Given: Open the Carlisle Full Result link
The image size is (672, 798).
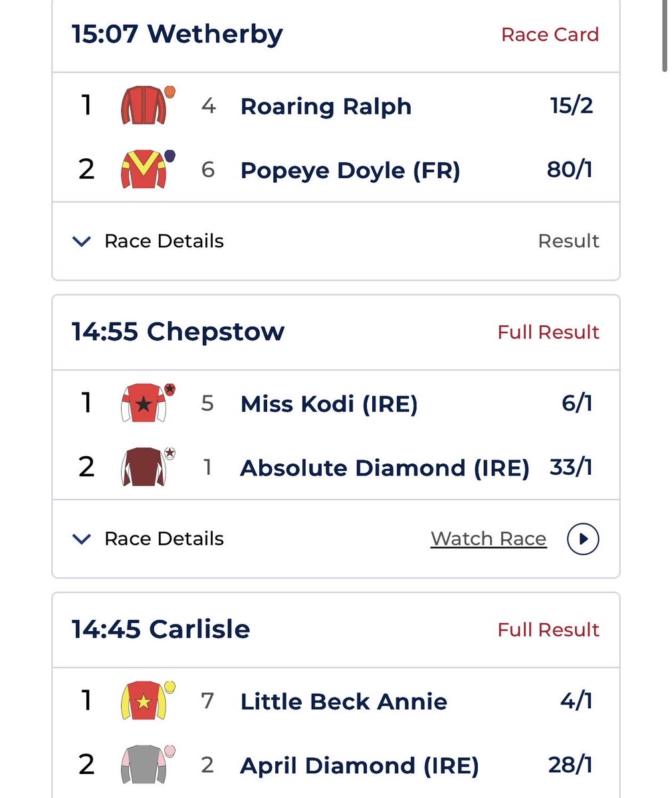Looking at the screenshot, I should pos(548,630).
